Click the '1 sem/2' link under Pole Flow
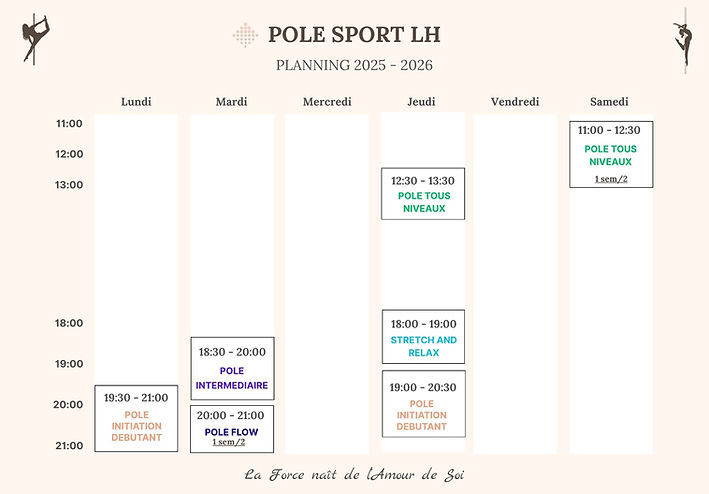The height and width of the screenshot is (494, 709). (229, 442)
